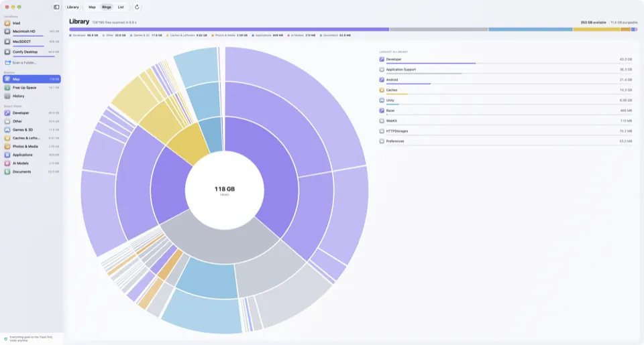Click the Application Support folder icon
The image size is (644, 345).
(382, 70)
